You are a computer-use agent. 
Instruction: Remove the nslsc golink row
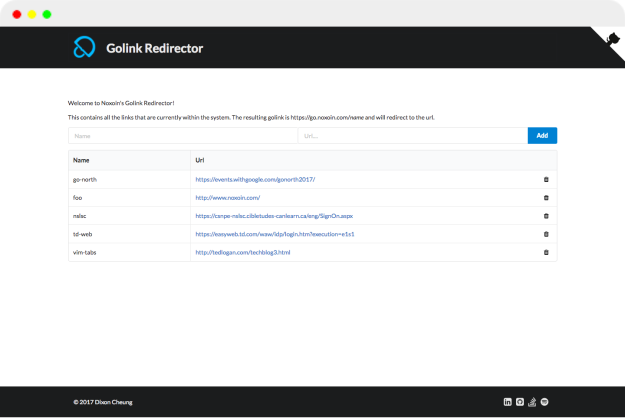pos(546,216)
